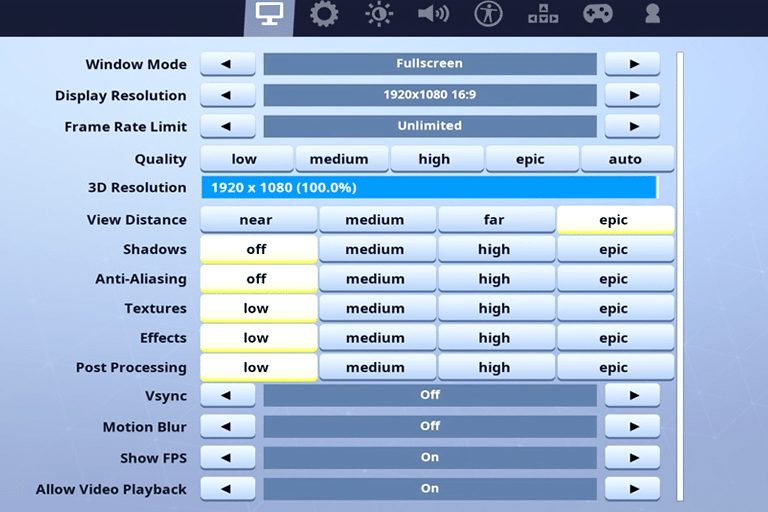The height and width of the screenshot is (512, 768).
Task: Click the Fullscreen value field
Action: (x=430, y=64)
